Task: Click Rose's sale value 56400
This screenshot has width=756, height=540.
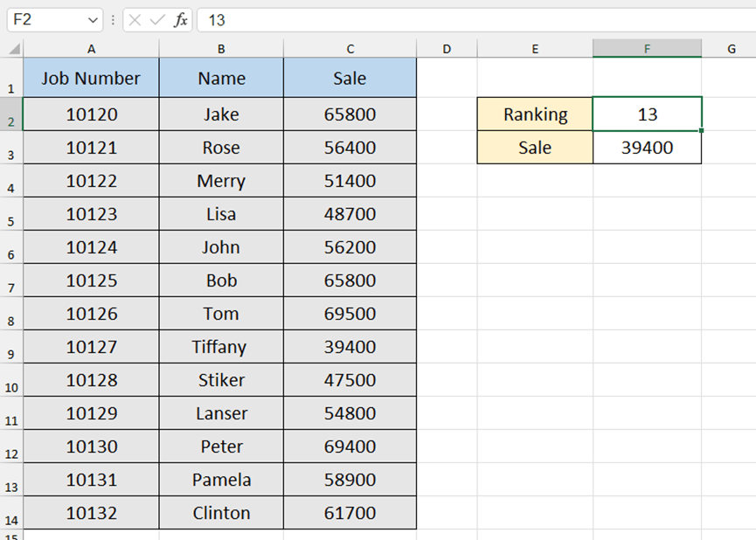Action: tap(350, 148)
